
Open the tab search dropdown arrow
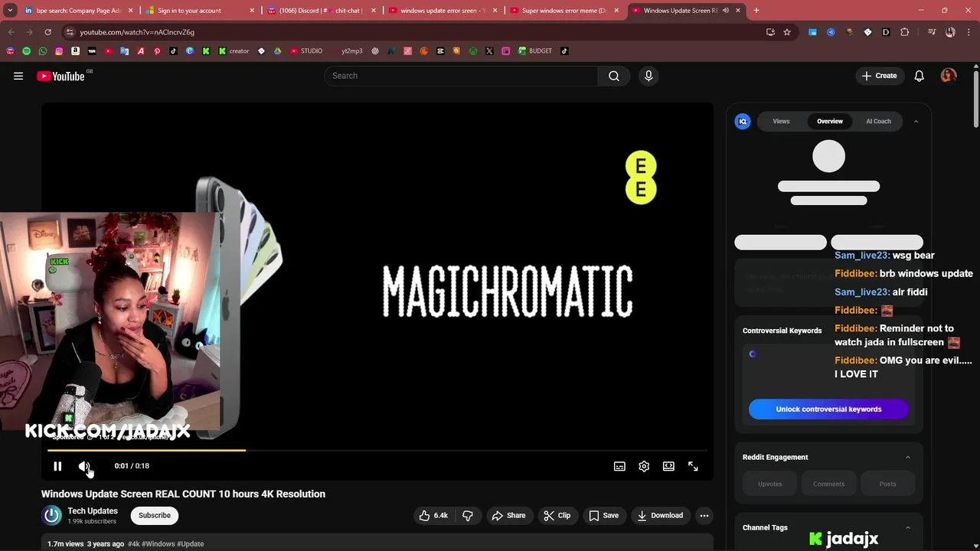[10, 11]
